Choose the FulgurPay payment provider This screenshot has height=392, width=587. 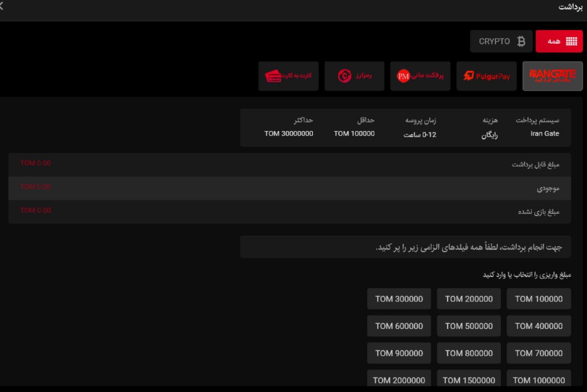click(486, 76)
